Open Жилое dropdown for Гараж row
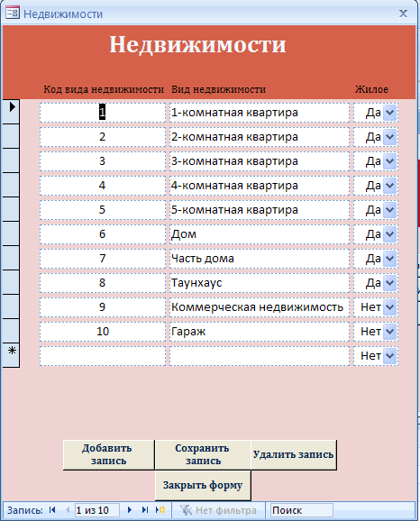This screenshot has width=420, height=521. pos(389,332)
